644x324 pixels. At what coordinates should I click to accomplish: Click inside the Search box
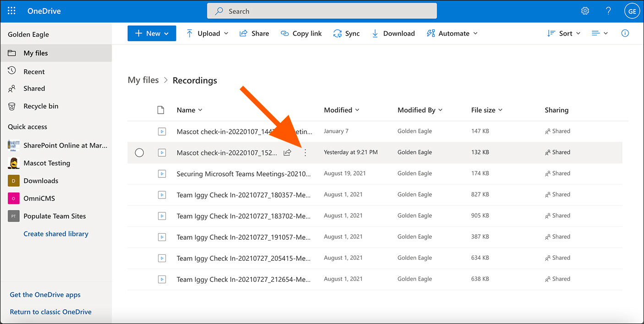coord(322,11)
